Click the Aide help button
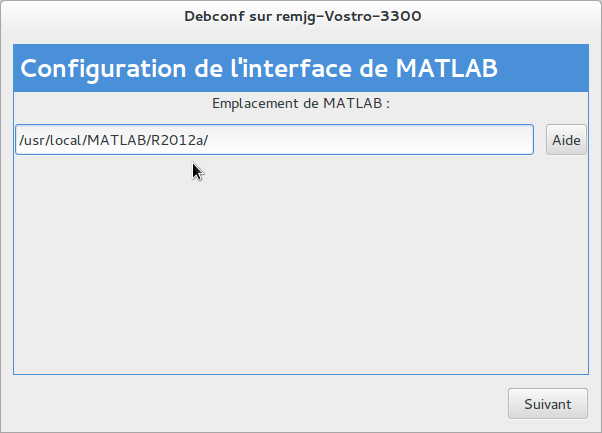This screenshot has height=433, width=602. [567, 140]
